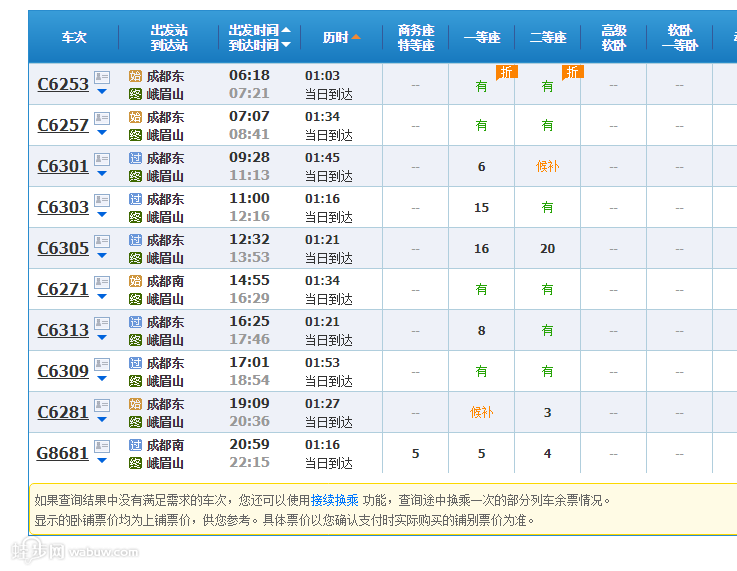The width and height of the screenshot is (737, 571).
Task: Click the ID card icon beside train C6305
Action: click(102, 241)
